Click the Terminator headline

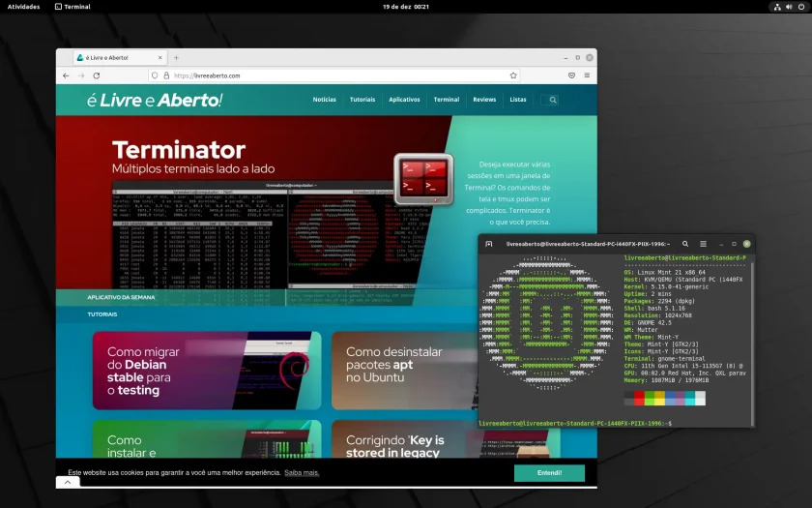(179, 150)
